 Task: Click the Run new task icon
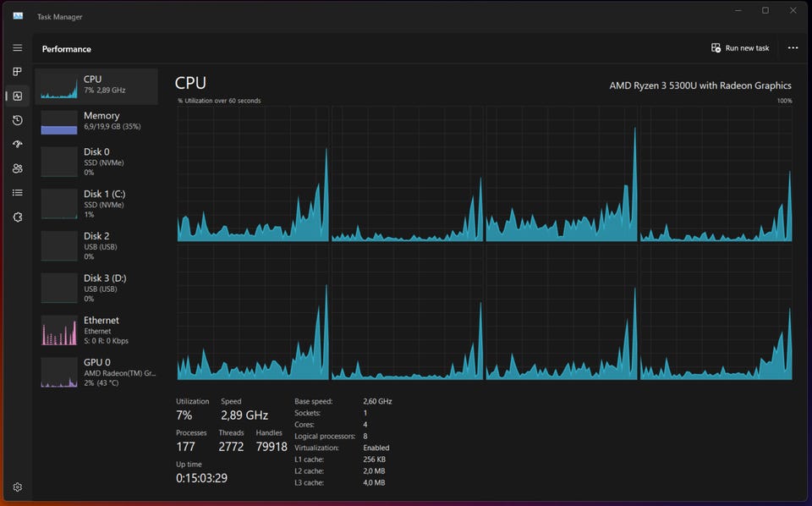click(x=716, y=47)
